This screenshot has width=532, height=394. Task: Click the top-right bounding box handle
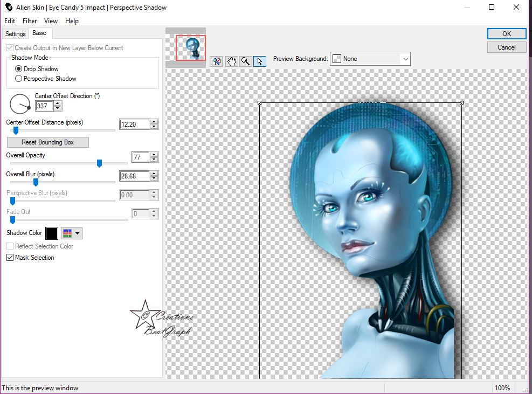click(461, 102)
